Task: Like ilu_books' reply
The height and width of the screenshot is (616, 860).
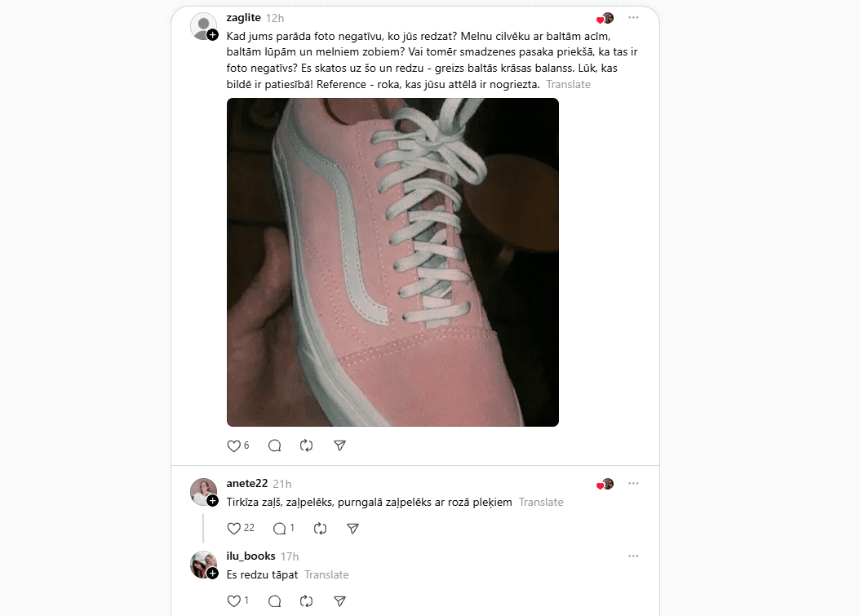Action: click(x=233, y=601)
